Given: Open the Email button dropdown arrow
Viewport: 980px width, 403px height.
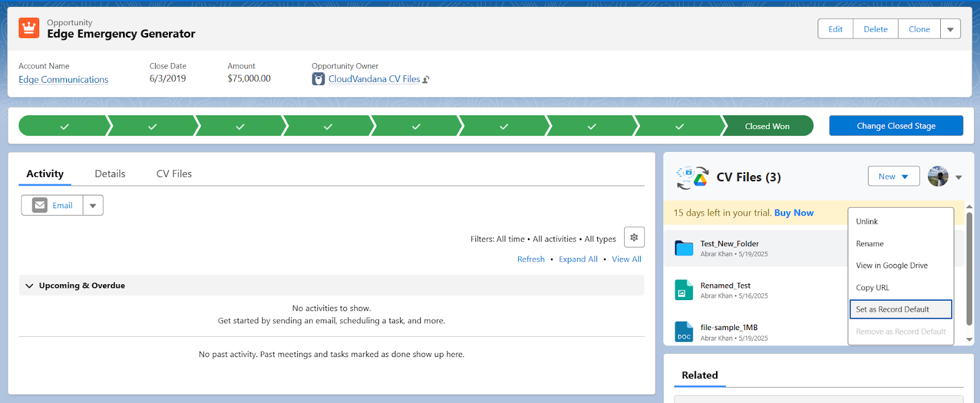Looking at the screenshot, I should pyautogui.click(x=93, y=205).
